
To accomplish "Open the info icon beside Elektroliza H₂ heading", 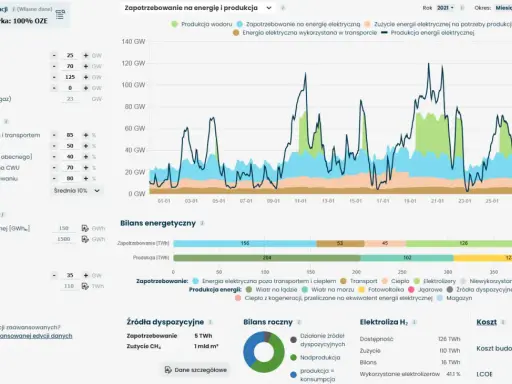I will 414,322.
